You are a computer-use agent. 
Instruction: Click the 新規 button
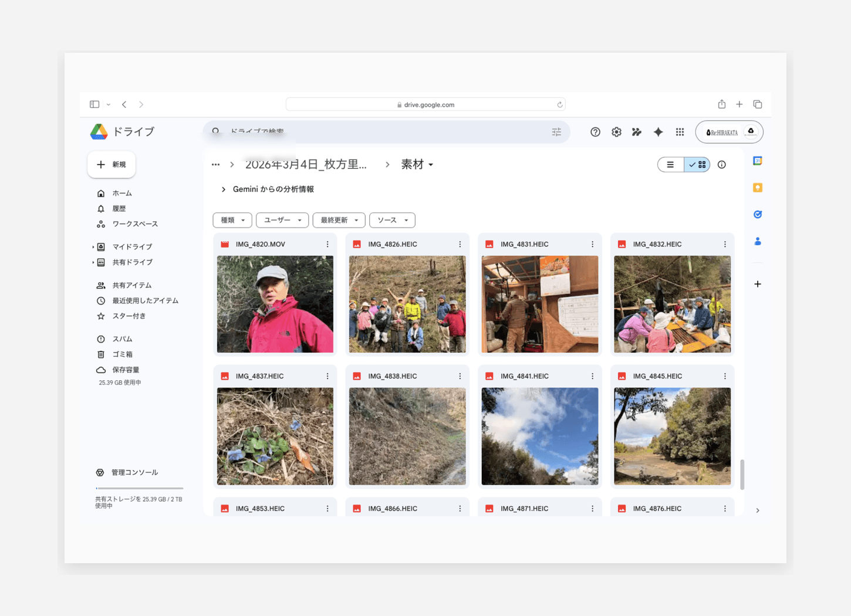[111, 164]
